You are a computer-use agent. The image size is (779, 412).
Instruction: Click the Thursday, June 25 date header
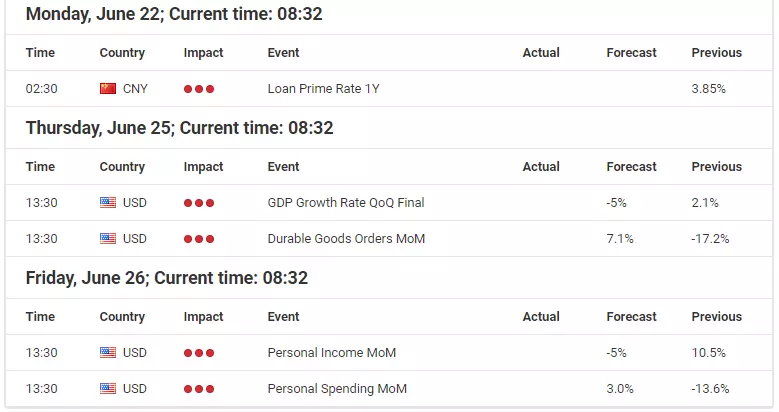coord(179,128)
